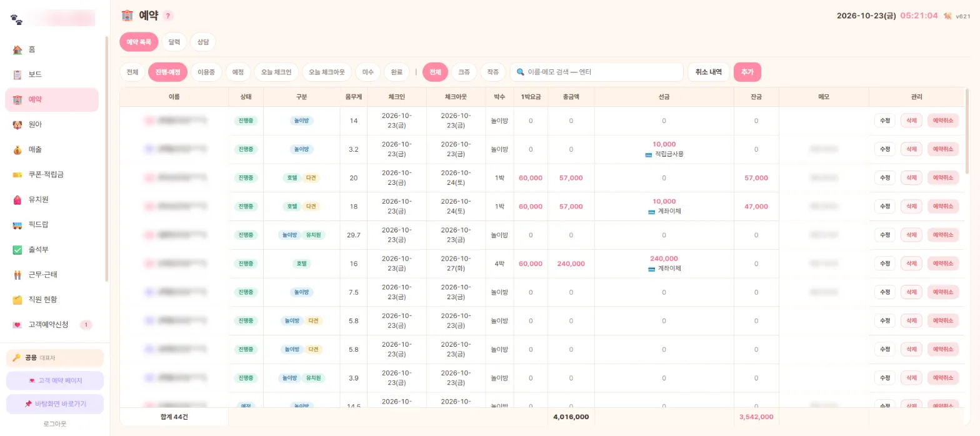
Task: Open 홈 from the sidebar
Action: (52, 49)
